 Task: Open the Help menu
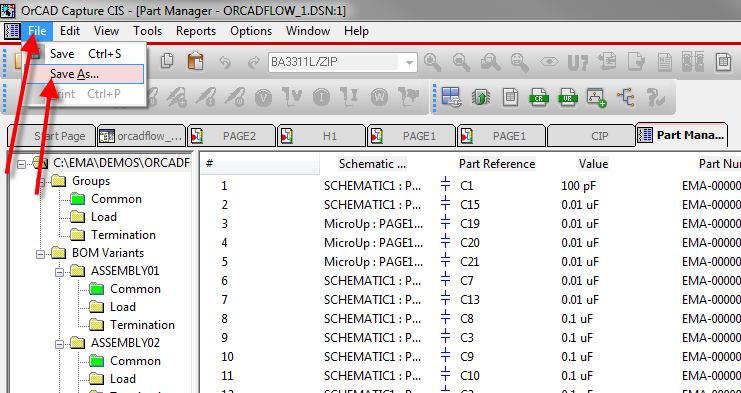356,31
